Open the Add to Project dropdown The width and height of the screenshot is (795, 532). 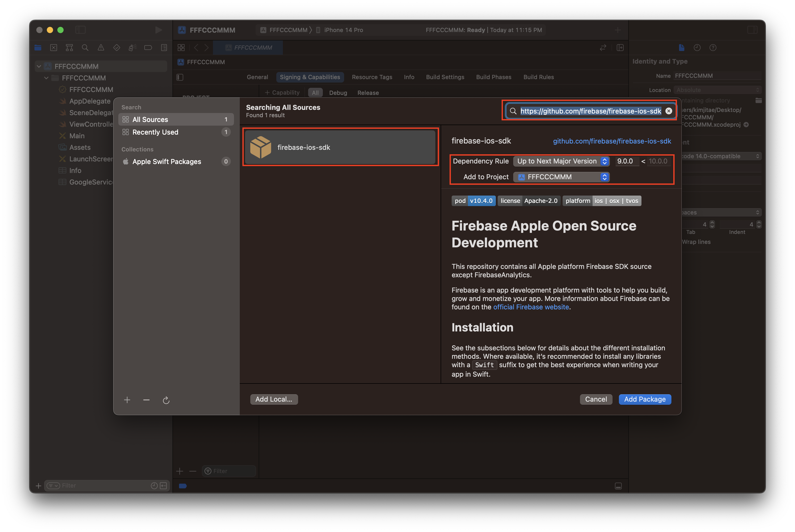tap(561, 177)
